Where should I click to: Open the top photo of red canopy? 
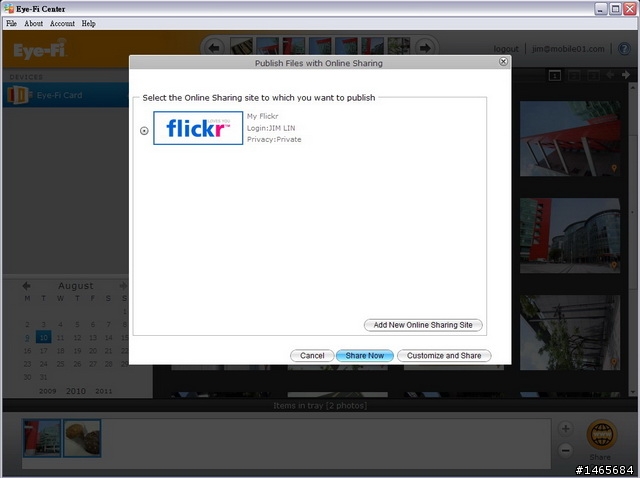[570, 139]
